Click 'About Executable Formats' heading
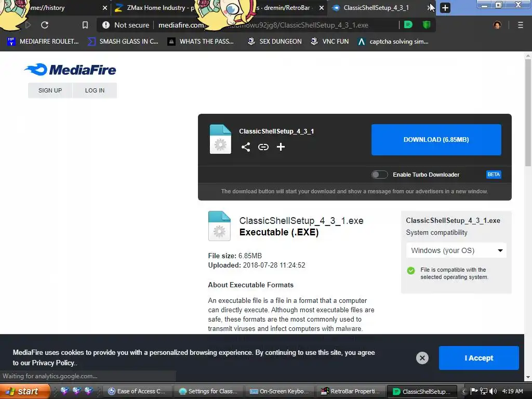The width and height of the screenshot is (532, 399). [251, 285]
